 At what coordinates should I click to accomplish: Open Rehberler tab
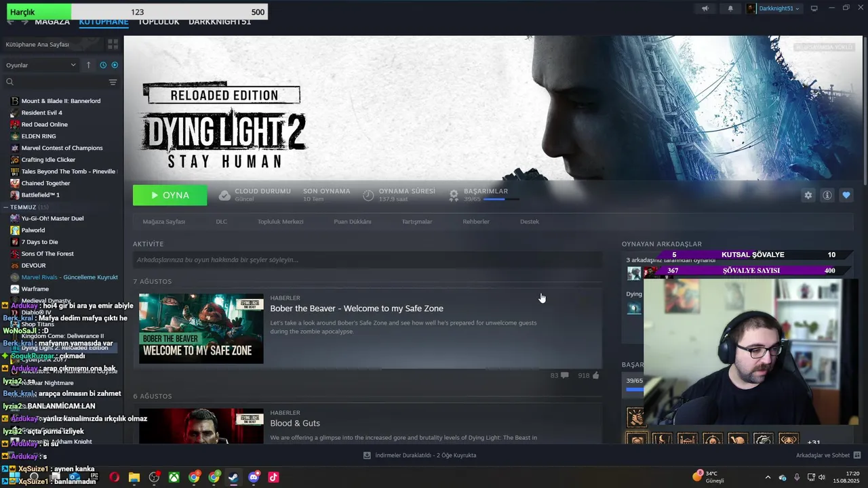click(475, 222)
